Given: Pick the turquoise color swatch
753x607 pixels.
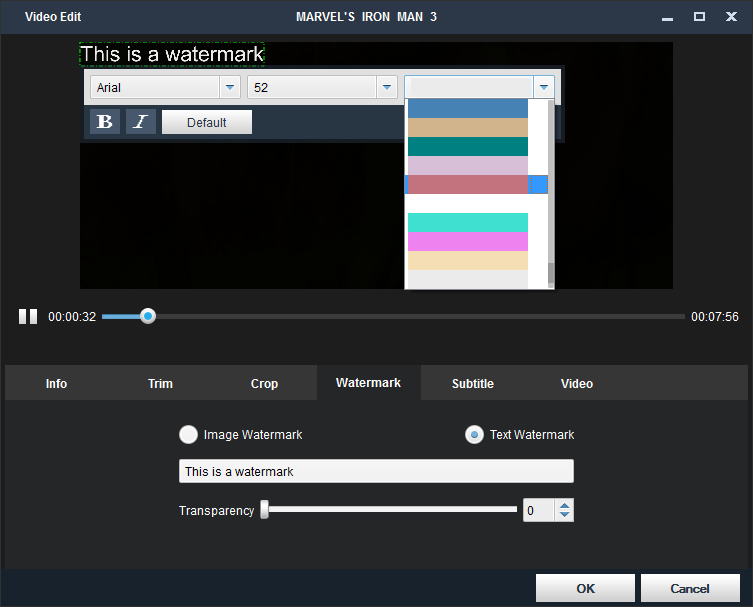Looking at the screenshot, I should click(x=468, y=223).
